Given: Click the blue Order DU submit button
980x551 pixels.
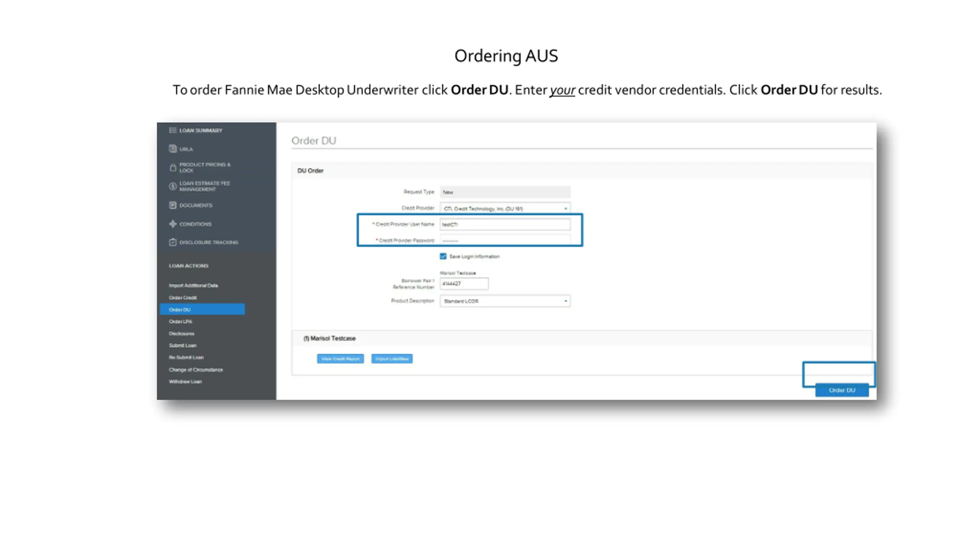Looking at the screenshot, I should pos(842,390).
